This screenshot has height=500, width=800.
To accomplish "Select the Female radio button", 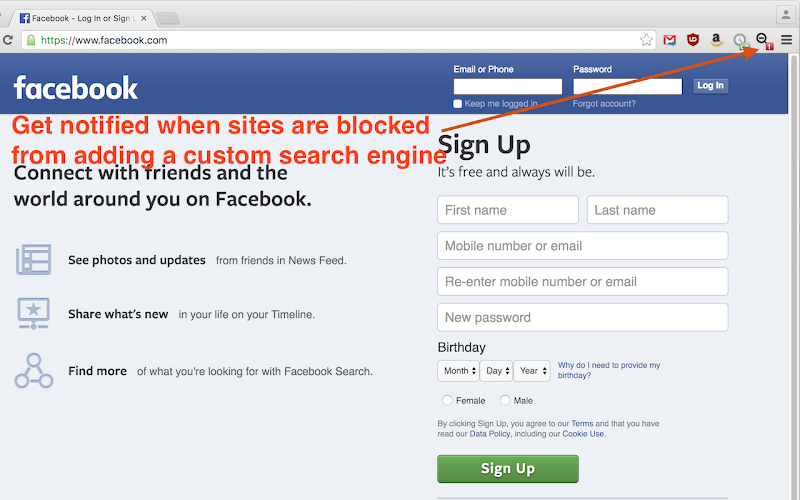I will (447, 400).
